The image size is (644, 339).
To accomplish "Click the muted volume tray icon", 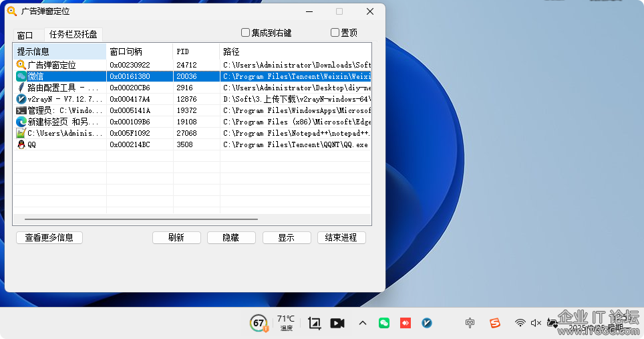I will click(536, 323).
